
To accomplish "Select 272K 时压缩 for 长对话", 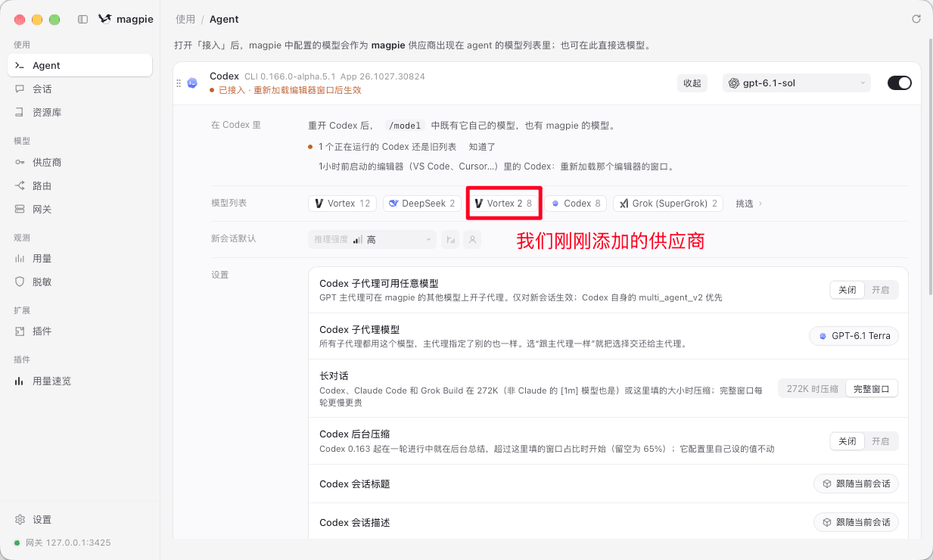I will tap(812, 389).
